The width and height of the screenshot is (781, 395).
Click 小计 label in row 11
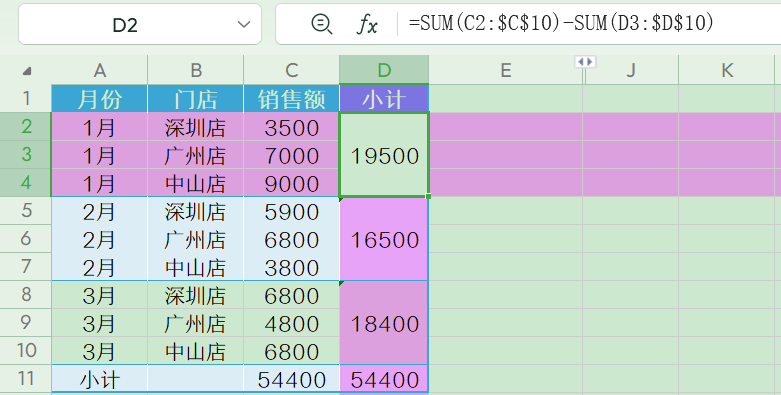tap(100, 379)
